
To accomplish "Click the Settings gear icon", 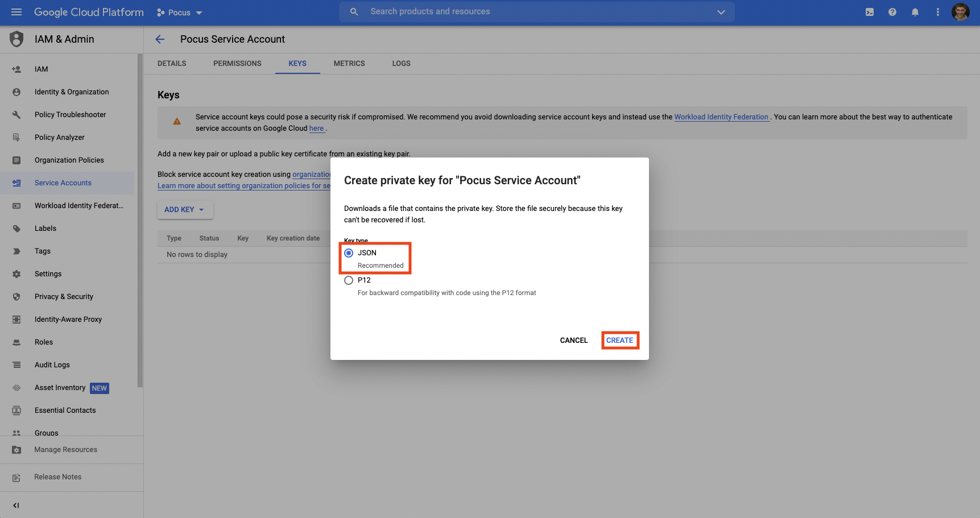I will [x=16, y=274].
